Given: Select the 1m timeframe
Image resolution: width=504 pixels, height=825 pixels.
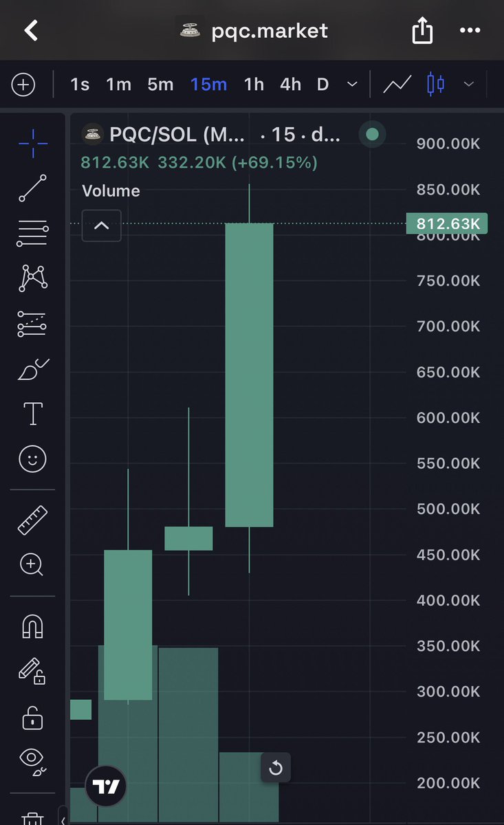Looking at the screenshot, I should coord(118,85).
